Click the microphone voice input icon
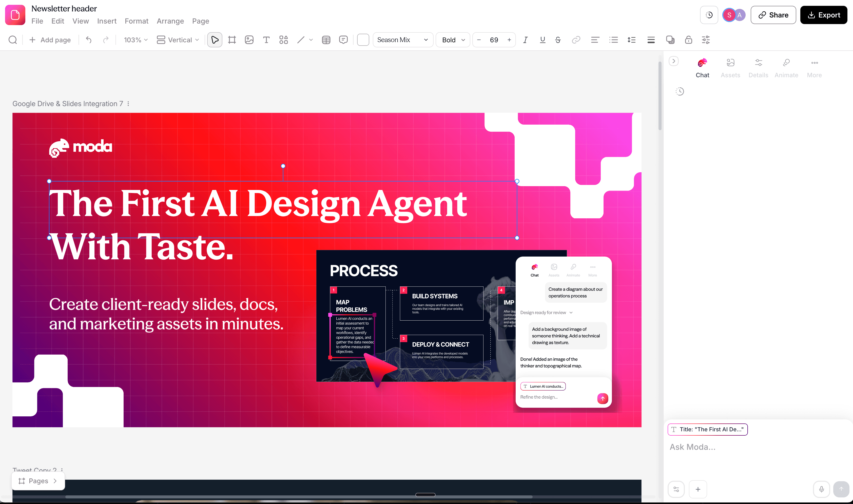The image size is (853, 504). tap(821, 489)
